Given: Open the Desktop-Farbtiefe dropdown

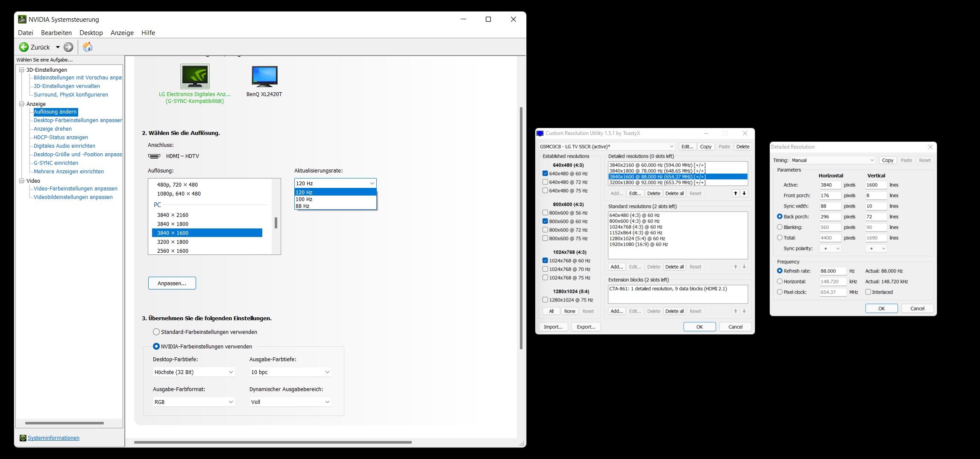Looking at the screenshot, I should 194,372.
